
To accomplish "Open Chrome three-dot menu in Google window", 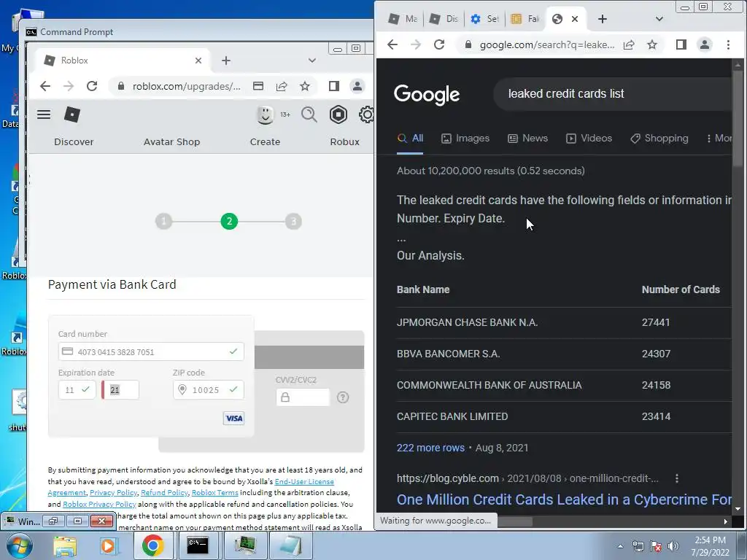I will 728,44.
